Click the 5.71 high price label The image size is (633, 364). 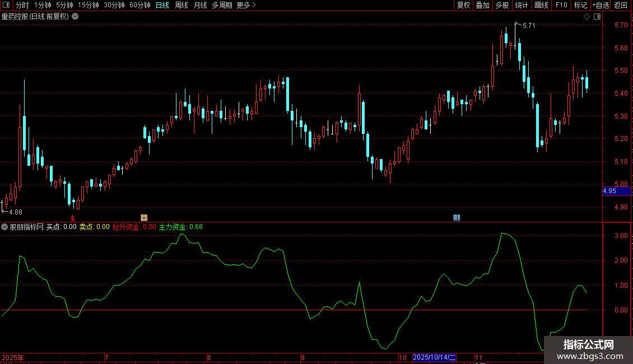(x=529, y=25)
